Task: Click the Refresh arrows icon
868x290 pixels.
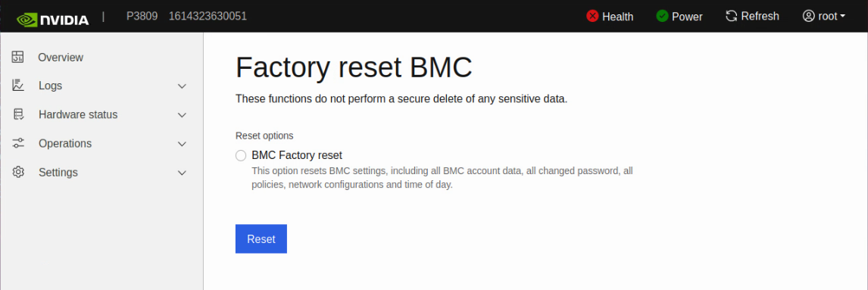Action: coord(732,16)
